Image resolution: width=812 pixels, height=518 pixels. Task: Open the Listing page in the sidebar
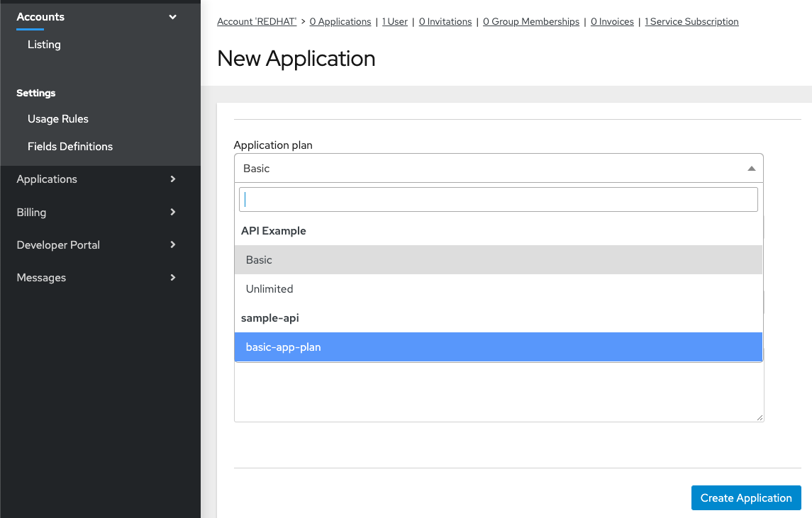[x=44, y=45]
